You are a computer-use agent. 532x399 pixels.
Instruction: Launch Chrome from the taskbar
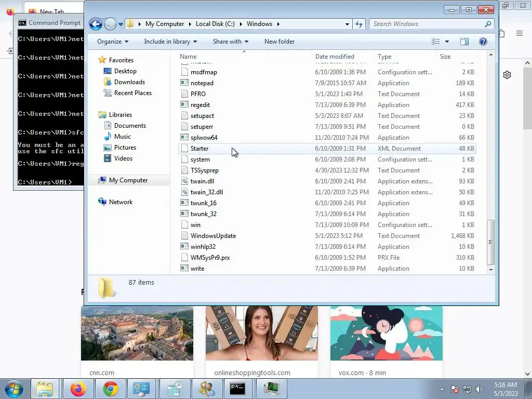tap(111, 389)
